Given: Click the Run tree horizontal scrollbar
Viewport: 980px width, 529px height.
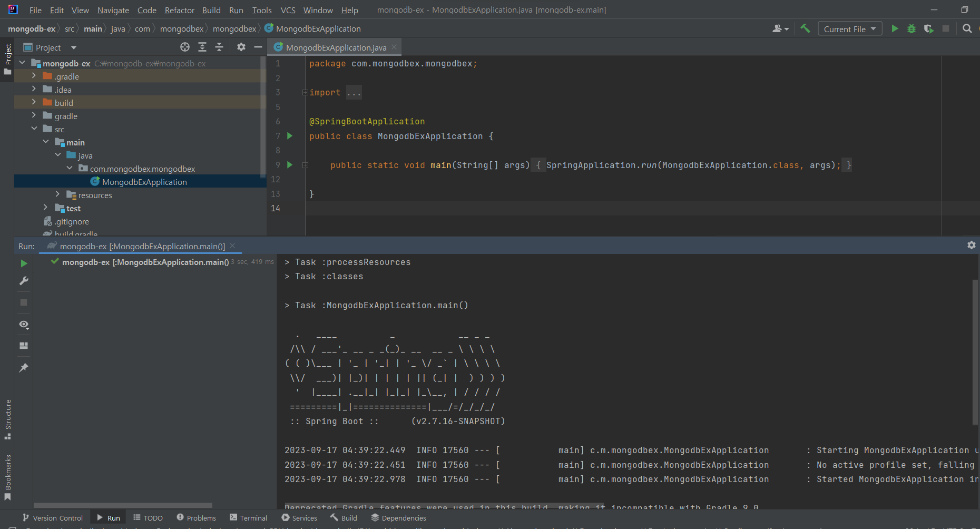Looking at the screenshot, I should point(123,505).
